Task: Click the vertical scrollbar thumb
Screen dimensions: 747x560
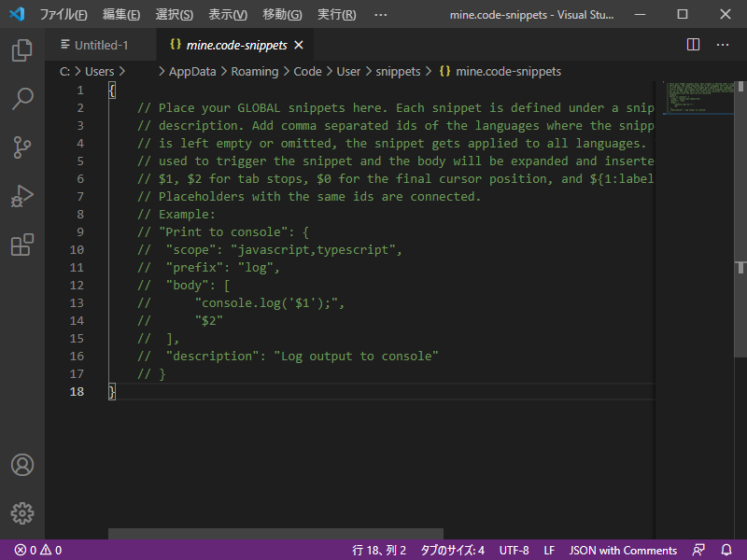Action: [740, 219]
